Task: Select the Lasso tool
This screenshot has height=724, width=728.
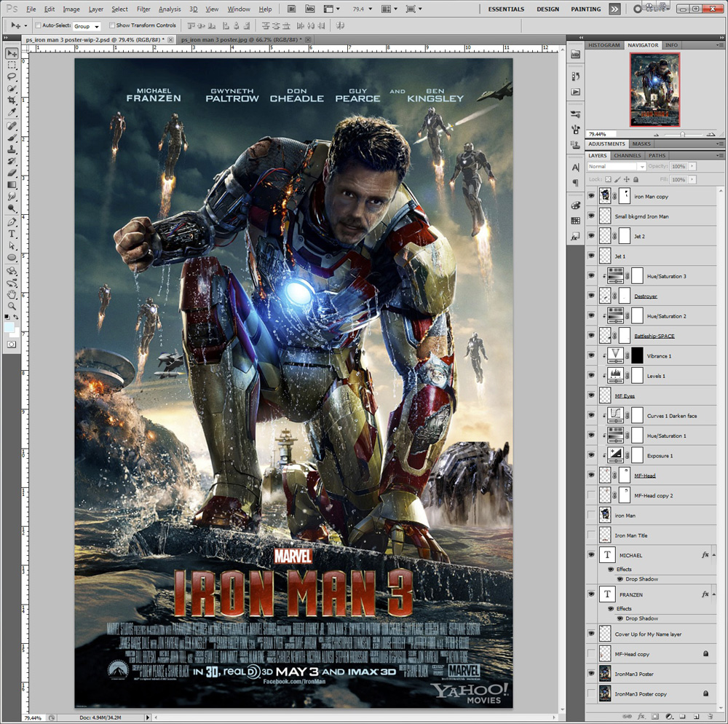Action: [x=12, y=76]
